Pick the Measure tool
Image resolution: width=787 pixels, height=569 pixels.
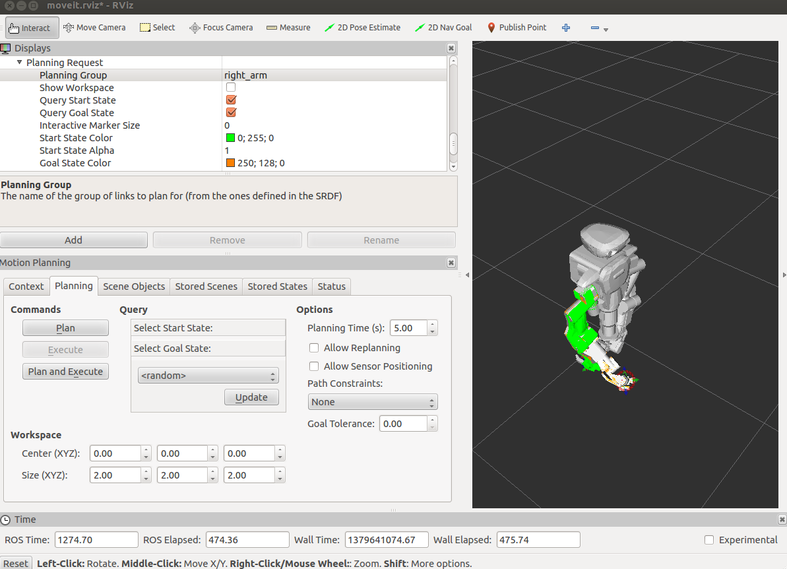click(288, 27)
